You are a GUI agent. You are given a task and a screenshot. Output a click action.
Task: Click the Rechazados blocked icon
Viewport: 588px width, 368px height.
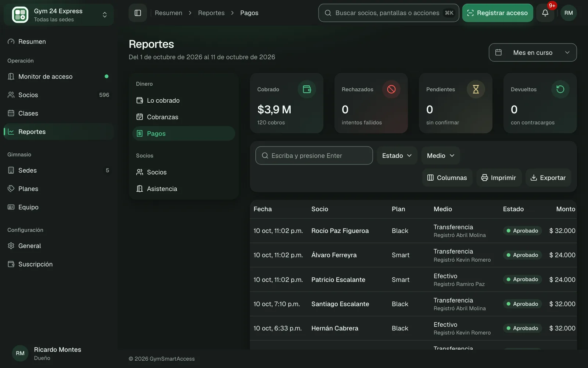[x=391, y=89]
